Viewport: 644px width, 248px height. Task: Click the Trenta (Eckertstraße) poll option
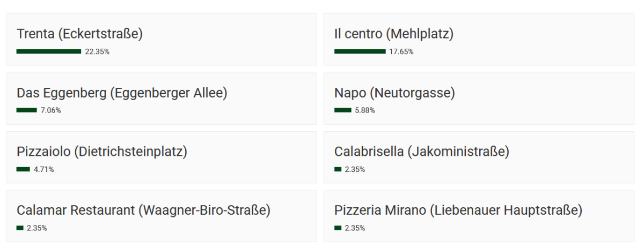coord(79,34)
